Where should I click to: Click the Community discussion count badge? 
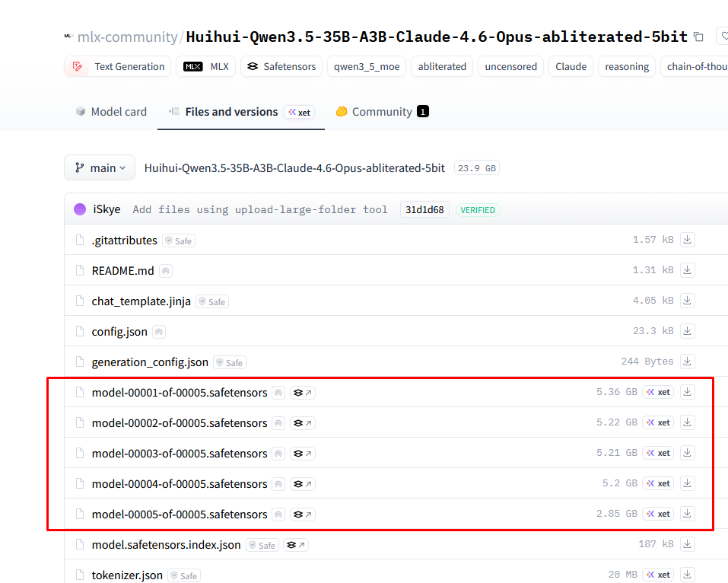(423, 111)
